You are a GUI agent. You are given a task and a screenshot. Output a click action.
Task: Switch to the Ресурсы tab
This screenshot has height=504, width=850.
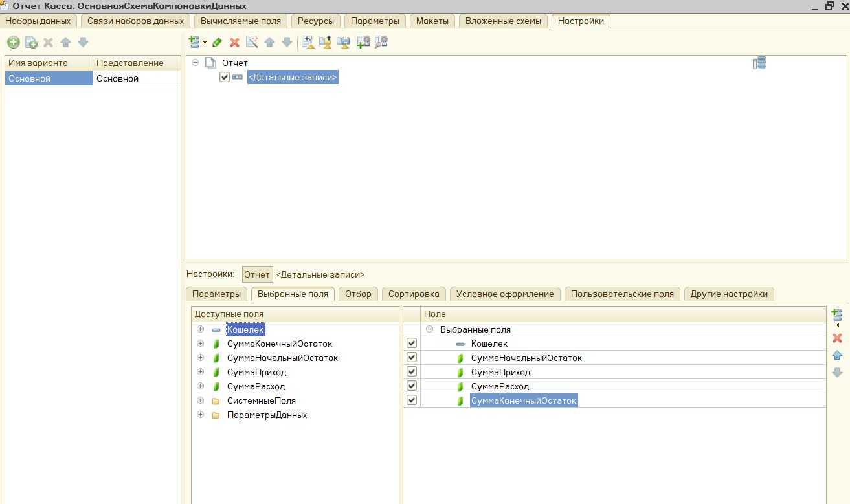pos(315,21)
